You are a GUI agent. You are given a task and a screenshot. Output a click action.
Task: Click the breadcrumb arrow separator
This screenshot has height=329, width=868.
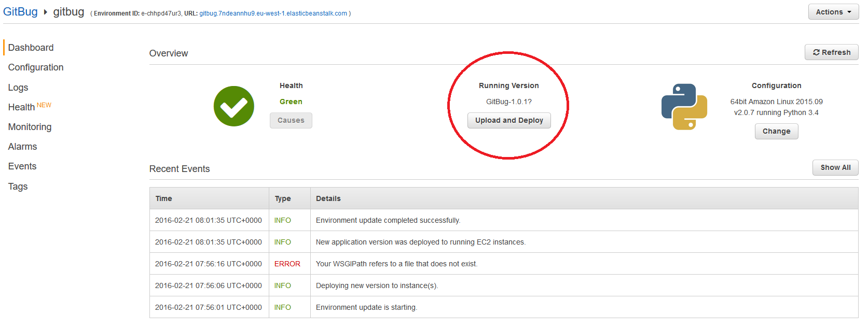coord(45,12)
